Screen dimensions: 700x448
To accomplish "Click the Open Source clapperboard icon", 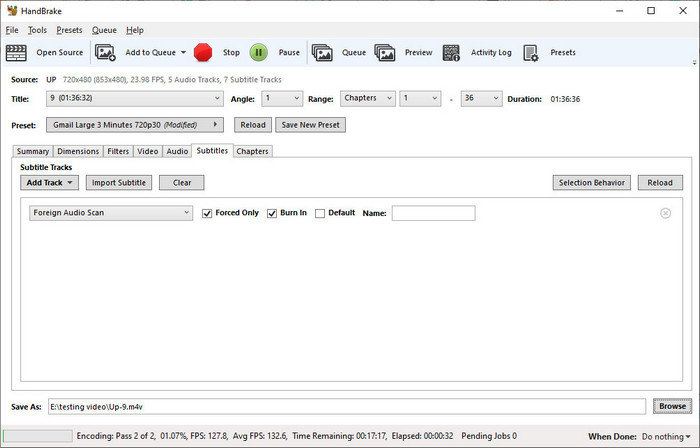I will click(x=16, y=53).
